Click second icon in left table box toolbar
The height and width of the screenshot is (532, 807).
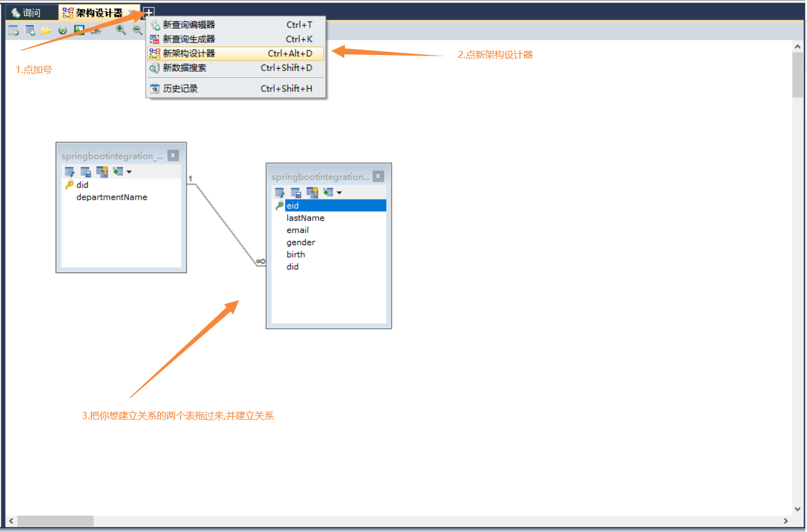click(86, 172)
